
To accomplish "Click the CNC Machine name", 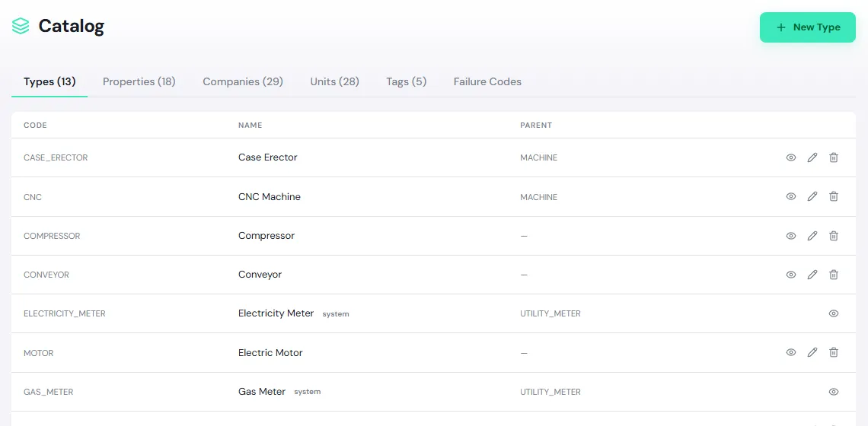I will (270, 196).
